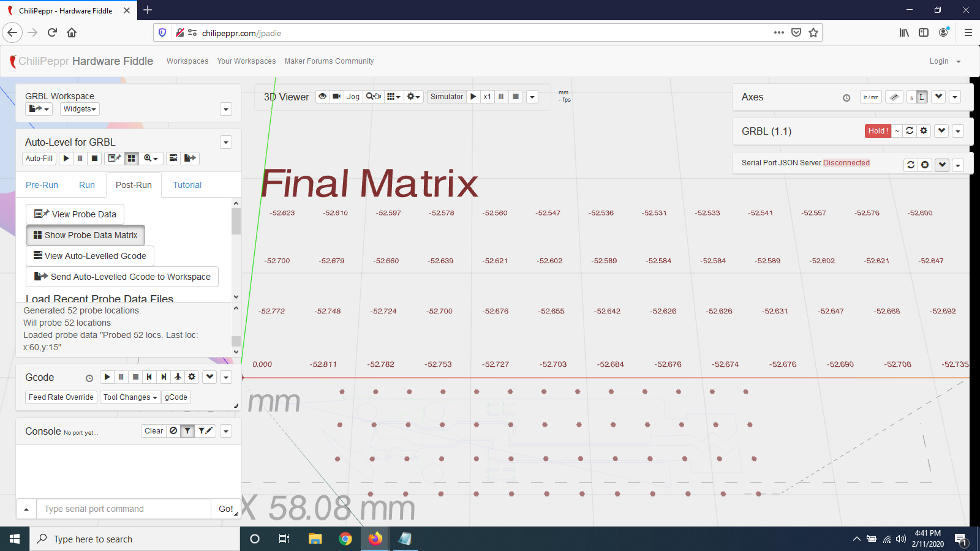This screenshot has width=980, height=551.
Task: Click the Auto-Fill button
Action: click(x=39, y=158)
